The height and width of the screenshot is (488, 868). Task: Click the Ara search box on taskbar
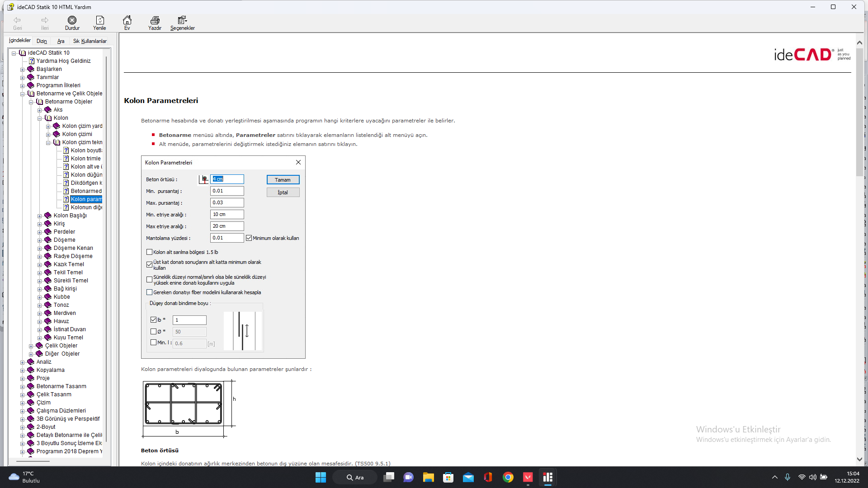(x=355, y=477)
